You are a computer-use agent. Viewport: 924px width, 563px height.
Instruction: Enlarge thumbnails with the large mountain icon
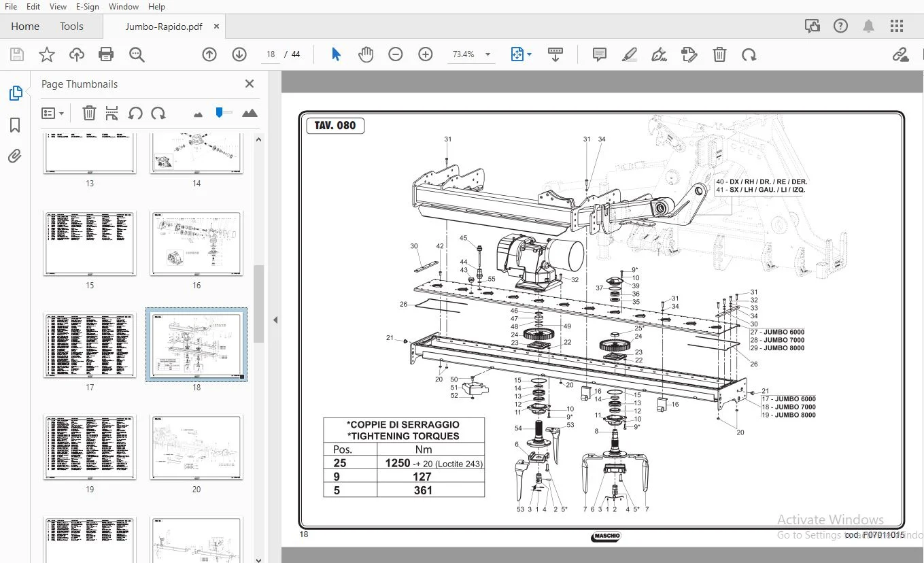coord(250,113)
